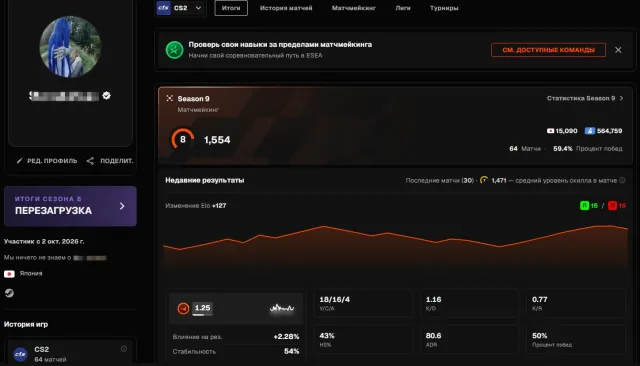The height and width of the screenshot is (366, 640).
Task: Click the CS2 game history icon
Action: pos(20,354)
